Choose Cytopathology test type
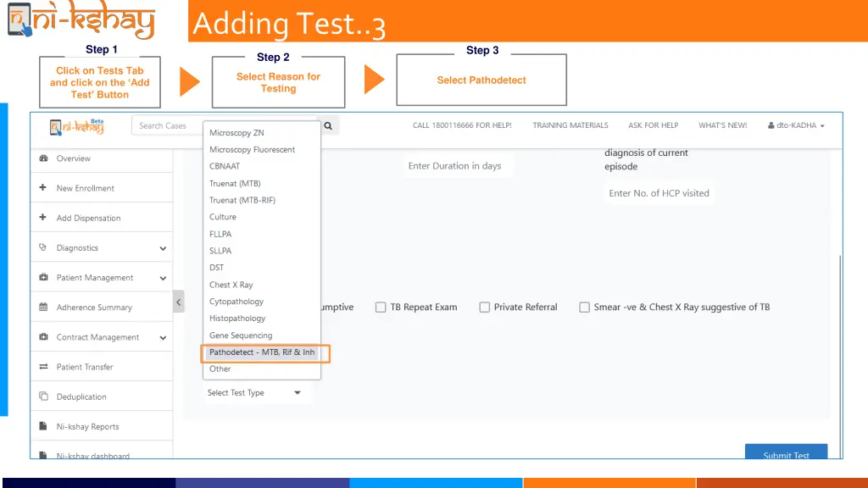Viewport: 868px width, 488px height. pyautogui.click(x=236, y=302)
